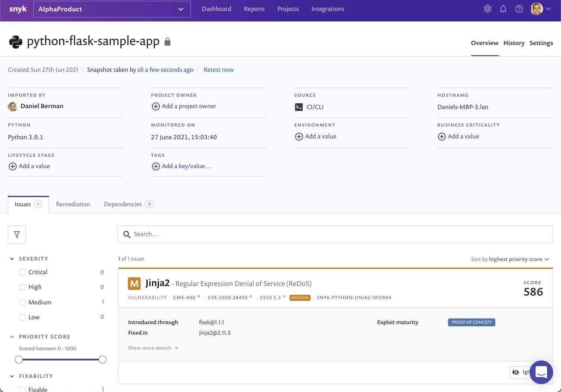This screenshot has width=561, height=392.
Task: Click the Jinja2 issue title
Action: [158, 283]
